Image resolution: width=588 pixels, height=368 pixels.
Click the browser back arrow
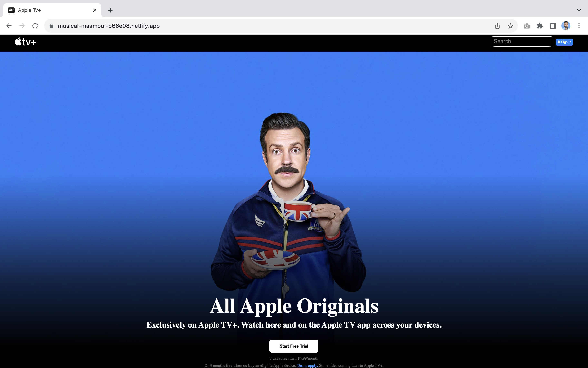pyautogui.click(x=9, y=26)
